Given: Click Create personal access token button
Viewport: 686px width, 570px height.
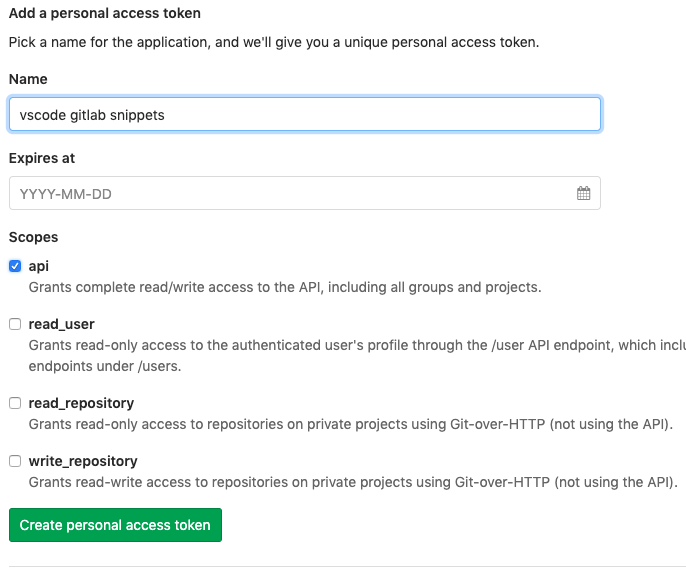Looking at the screenshot, I should pyautogui.click(x=115, y=525).
